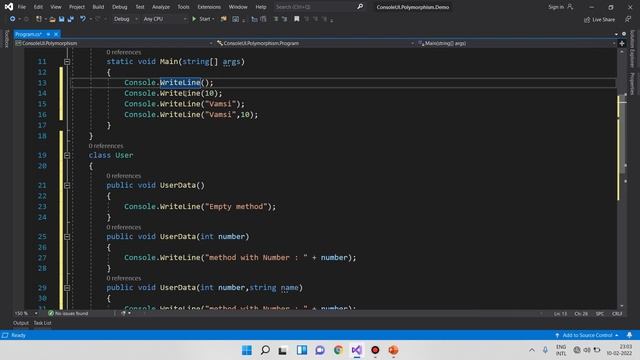The image size is (640, 360).
Task: Open the Main(string[] args) member dropdown
Action: (x=516, y=43)
